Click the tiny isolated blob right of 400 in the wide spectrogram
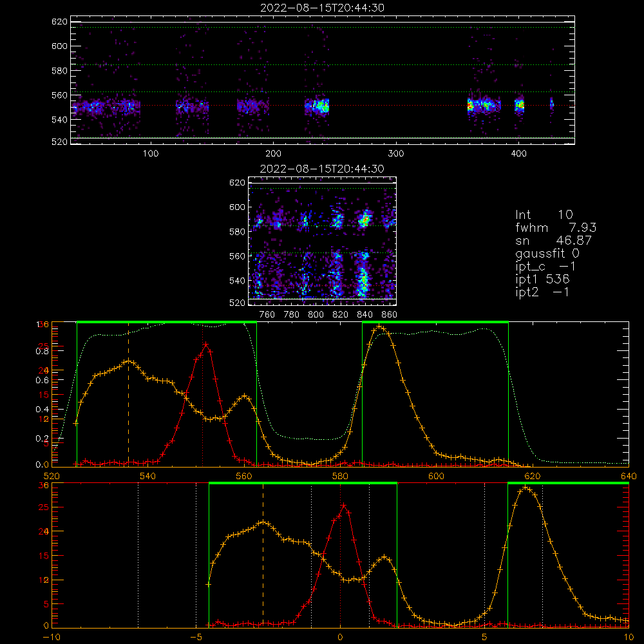The image size is (644, 644). tap(552, 105)
